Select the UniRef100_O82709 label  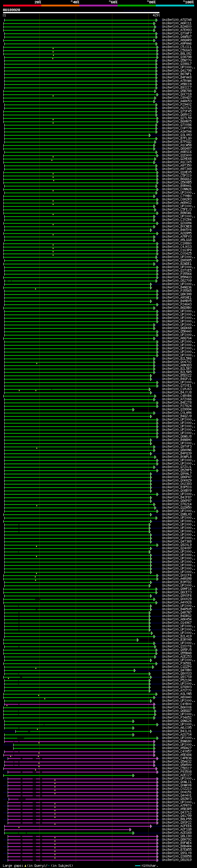pos(177,281)
